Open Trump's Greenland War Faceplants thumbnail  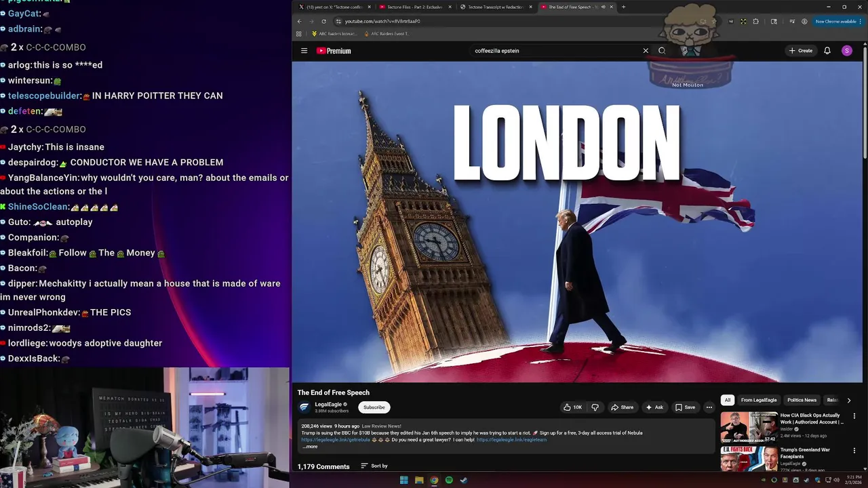click(x=749, y=459)
